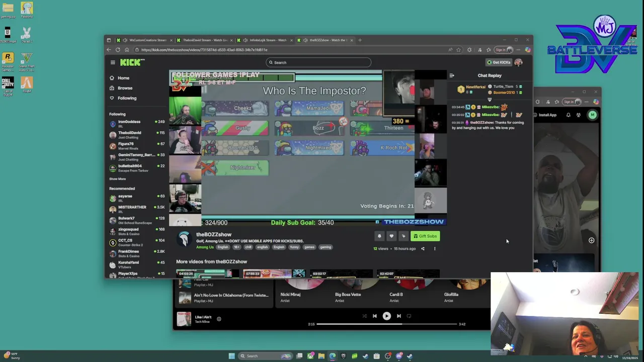644x362 pixels.
Task: Open the 07:55:33 video thumbnail
Action: [x=274, y=274]
